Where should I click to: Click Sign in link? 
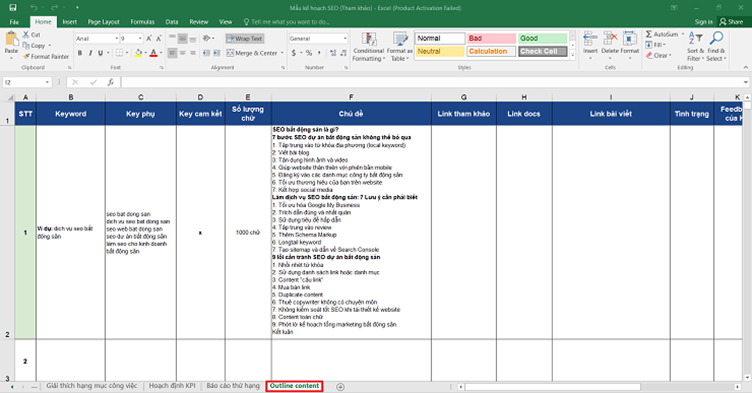tap(704, 22)
